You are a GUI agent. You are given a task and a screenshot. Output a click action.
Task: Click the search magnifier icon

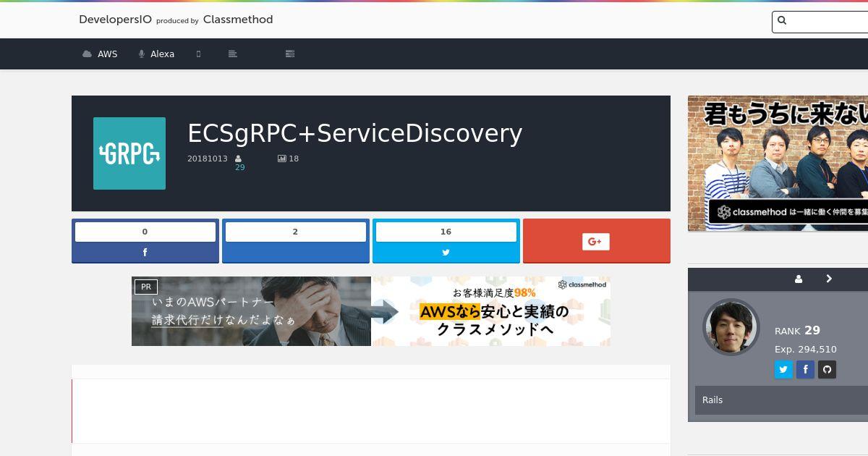click(781, 21)
